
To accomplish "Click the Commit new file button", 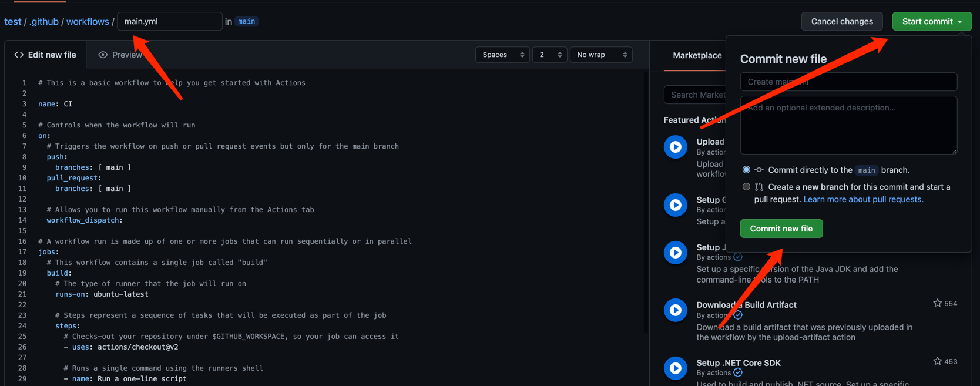I will (x=781, y=229).
